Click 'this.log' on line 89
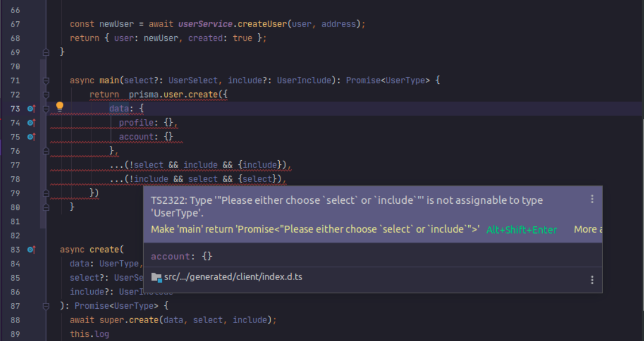 (x=89, y=334)
